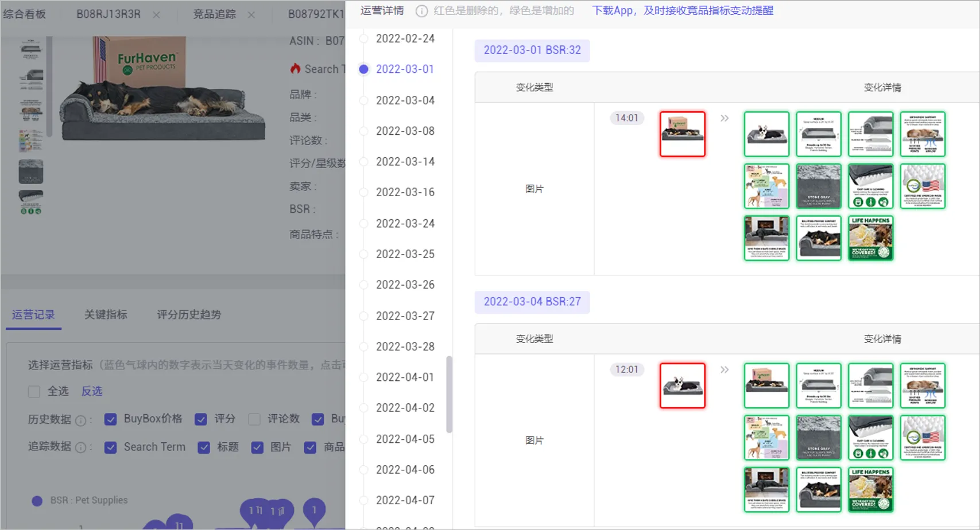Viewport: 980px width, 530px height.
Task: Open LIFE HAPPENS image in 2022-03-01 block
Action: tap(871, 238)
